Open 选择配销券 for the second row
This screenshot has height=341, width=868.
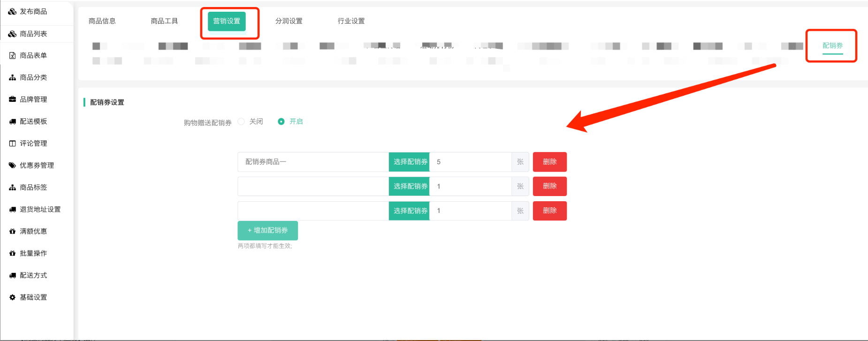tap(409, 186)
